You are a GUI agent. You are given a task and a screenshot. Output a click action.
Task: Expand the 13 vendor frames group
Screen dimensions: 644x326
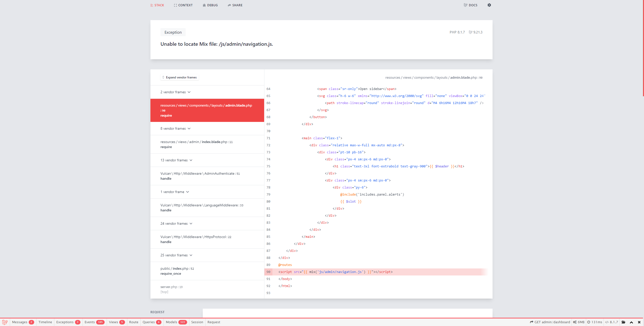click(176, 160)
